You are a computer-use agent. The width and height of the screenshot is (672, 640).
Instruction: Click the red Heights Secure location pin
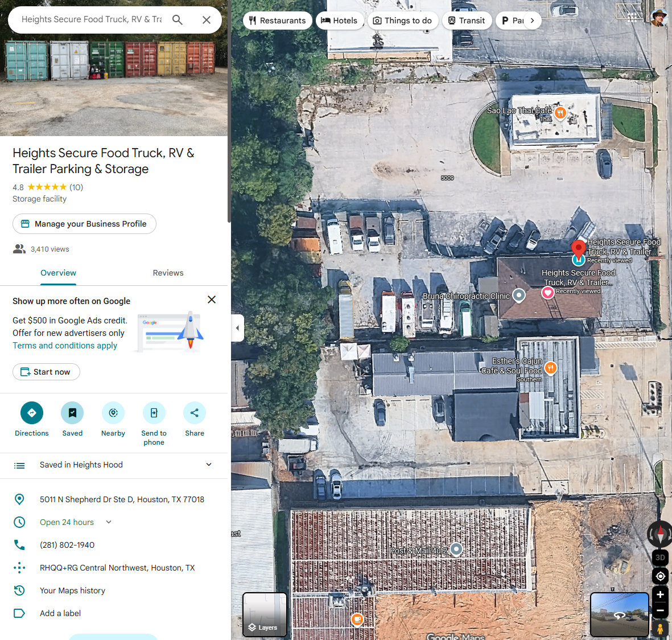pos(579,250)
